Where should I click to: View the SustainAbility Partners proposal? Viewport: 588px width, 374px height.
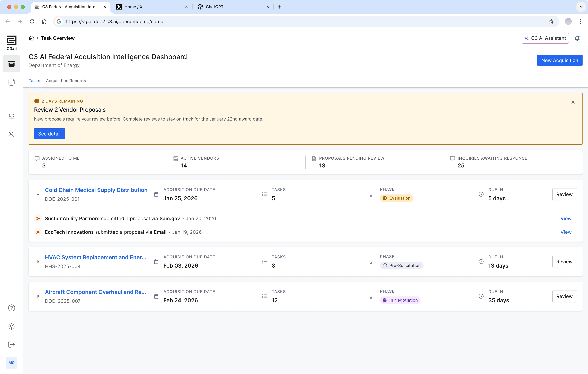(566, 219)
